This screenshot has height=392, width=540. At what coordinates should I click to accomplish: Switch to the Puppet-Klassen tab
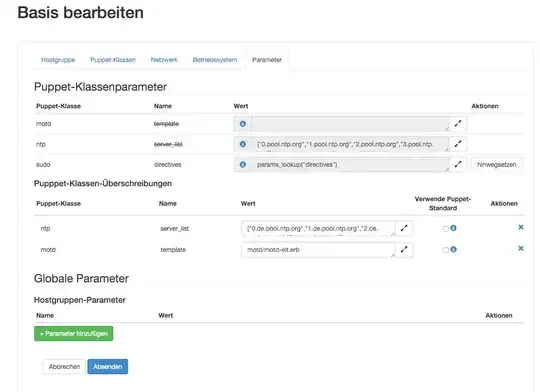coord(113,60)
